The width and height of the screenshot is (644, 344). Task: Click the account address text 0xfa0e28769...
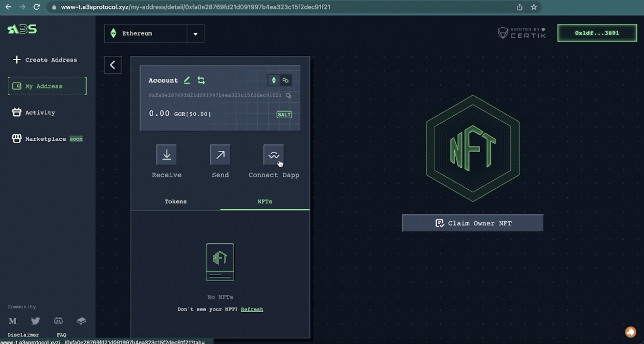(215, 95)
